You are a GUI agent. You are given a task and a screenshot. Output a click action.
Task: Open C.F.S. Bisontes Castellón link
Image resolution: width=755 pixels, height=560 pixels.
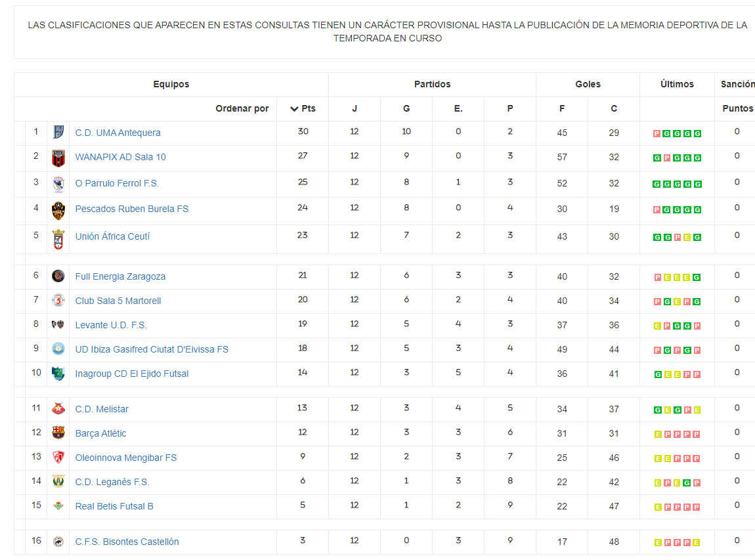click(x=127, y=542)
